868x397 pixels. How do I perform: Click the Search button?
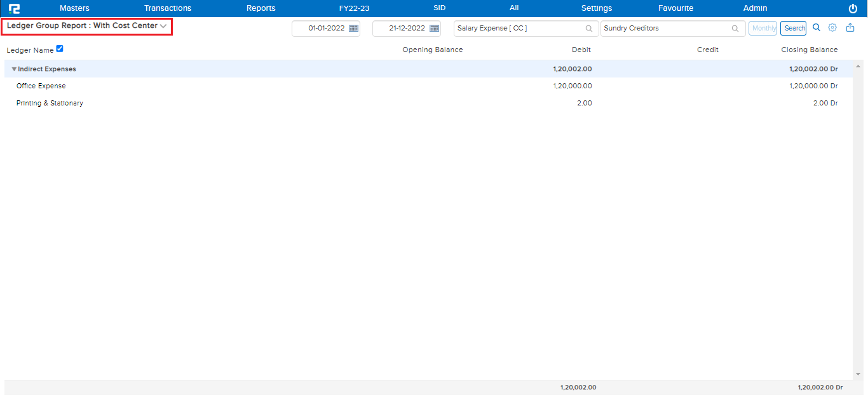tap(793, 29)
